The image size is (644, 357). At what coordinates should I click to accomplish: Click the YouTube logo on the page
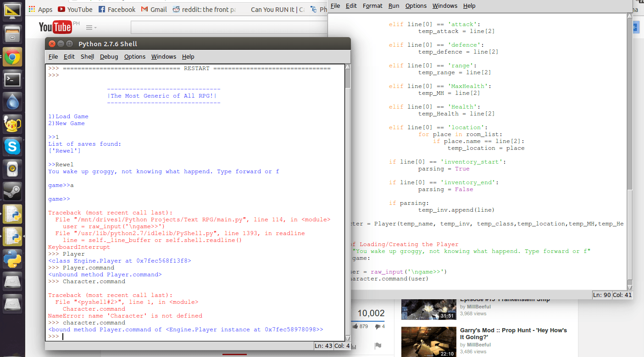pos(56,27)
